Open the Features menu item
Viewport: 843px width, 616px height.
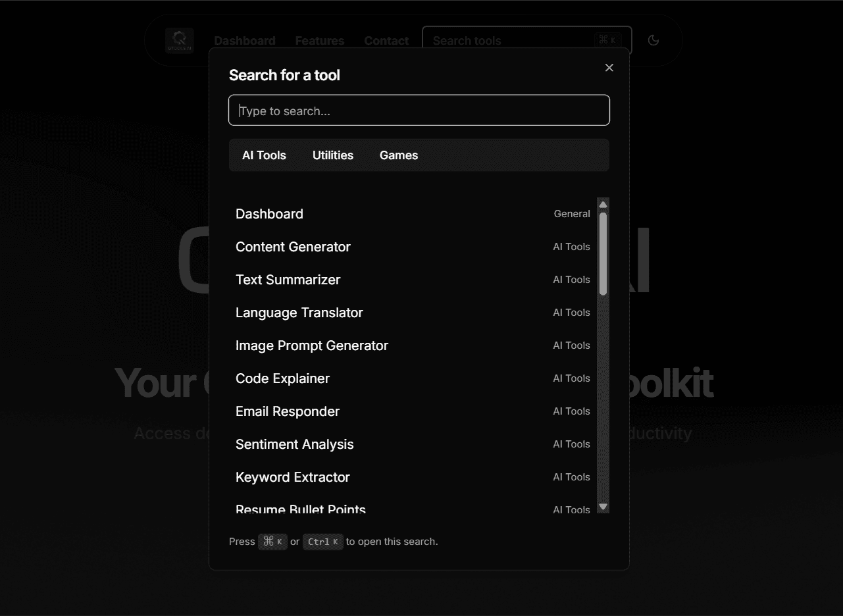coord(320,40)
